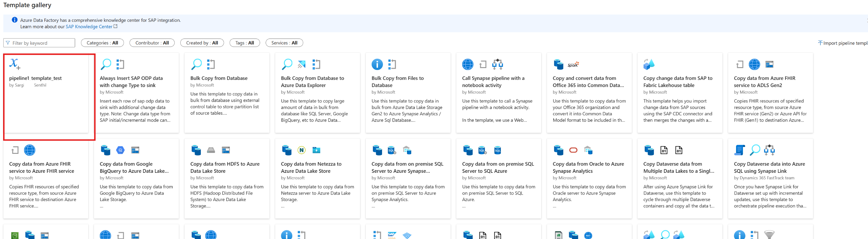
Task: Click the variable icon on pipeline1 template_test card
Action: pyautogui.click(x=15, y=64)
